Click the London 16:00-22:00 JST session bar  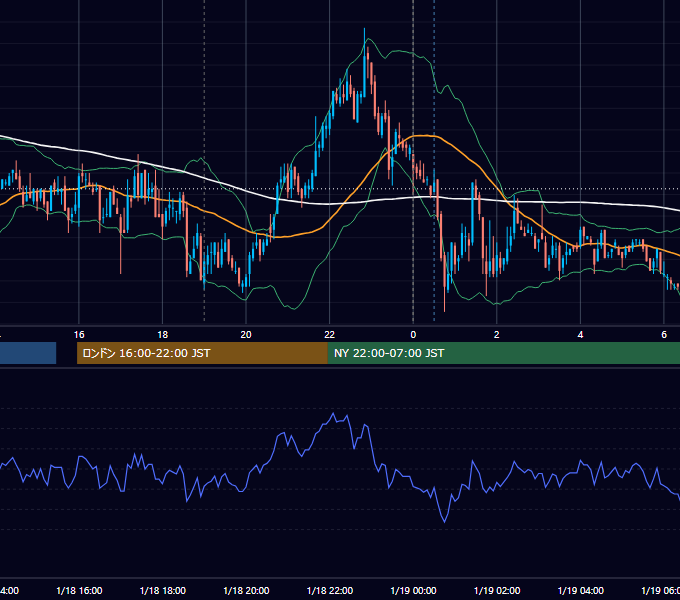tap(202, 353)
